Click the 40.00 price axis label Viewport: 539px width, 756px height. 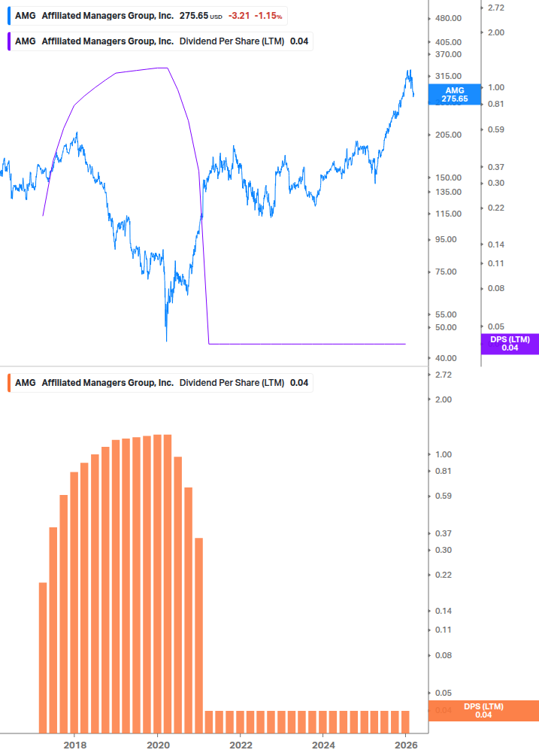446,358
